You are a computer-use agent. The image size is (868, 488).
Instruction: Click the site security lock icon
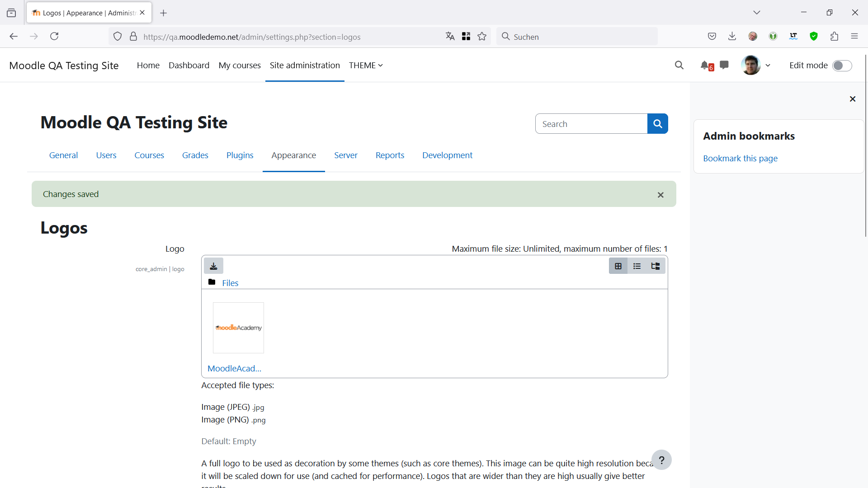pos(133,37)
